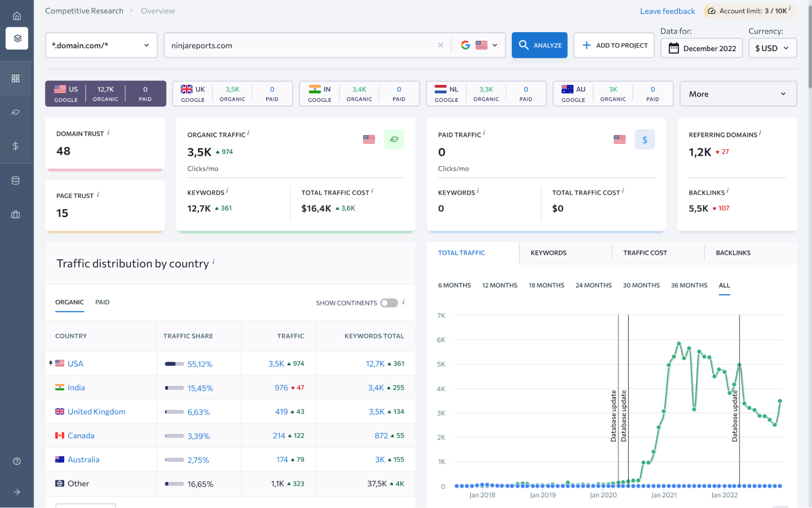Click the grid/overview sidebar icon
This screenshot has height=508, width=812.
(x=16, y=78)
